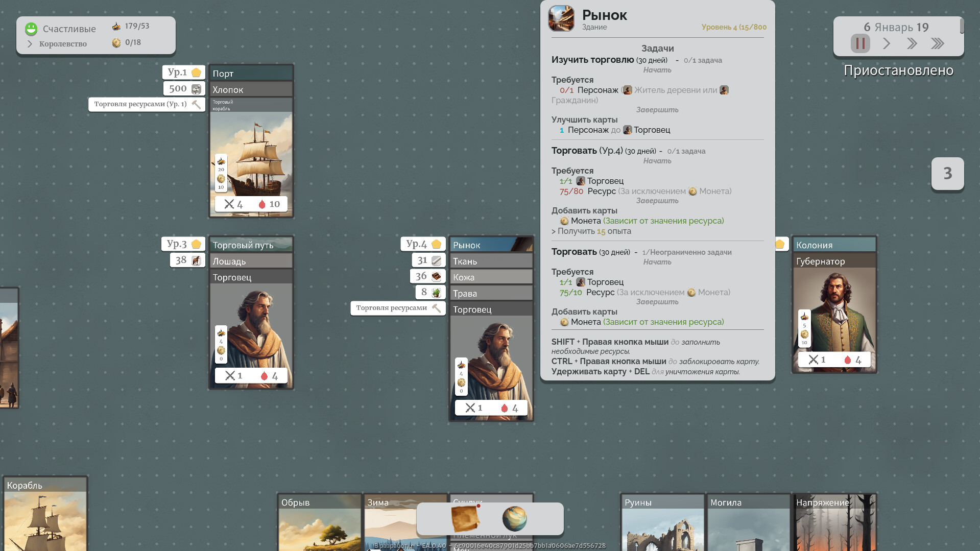This screenshot has width=980, height=551.
Task: Click the number 3 notification button
Action: 947,174
